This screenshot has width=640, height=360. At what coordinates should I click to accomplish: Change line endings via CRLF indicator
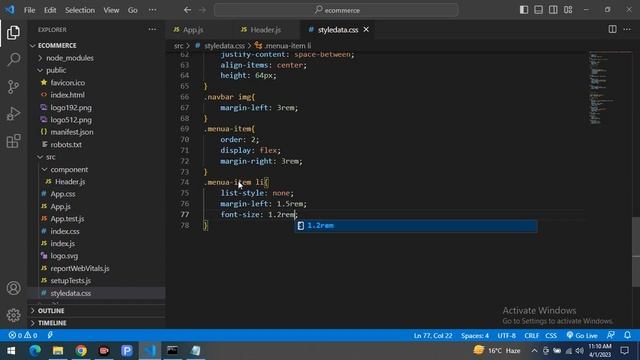pos(531,336)
